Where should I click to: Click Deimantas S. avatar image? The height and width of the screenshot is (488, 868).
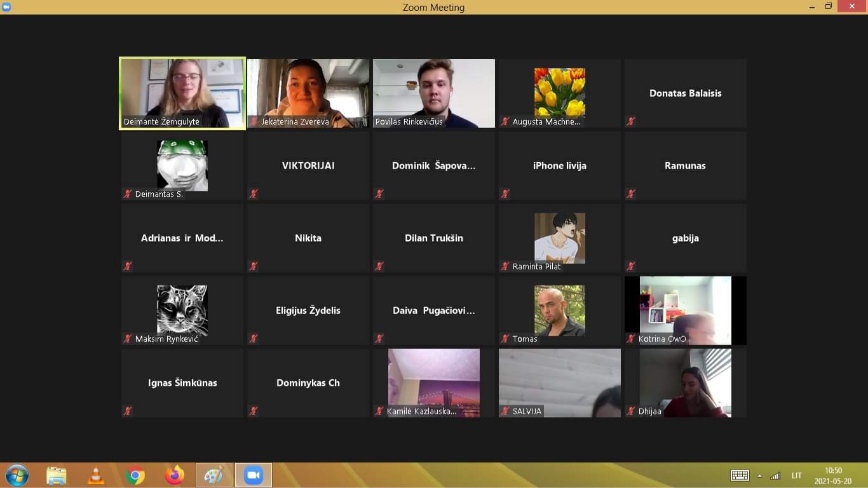click(x=182, y=165)
